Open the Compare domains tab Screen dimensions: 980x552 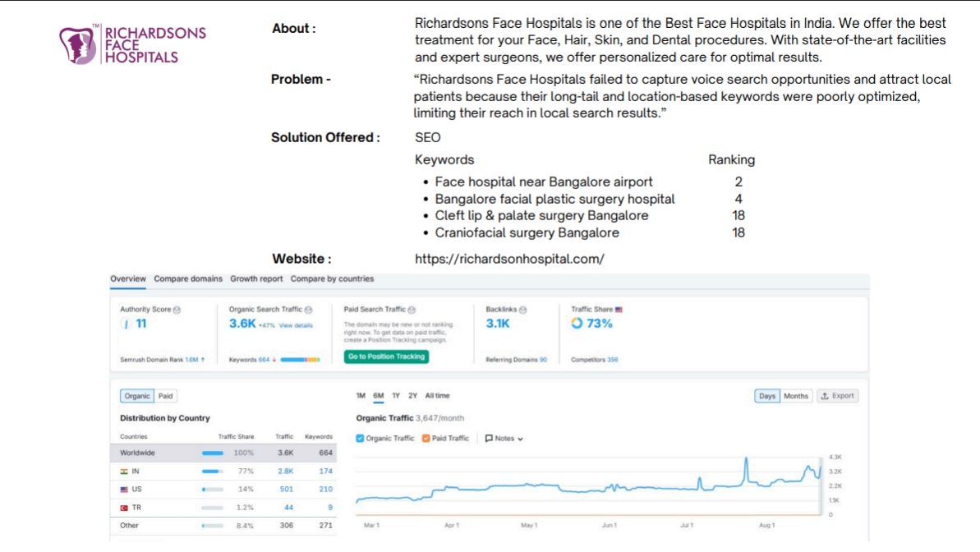pyautogui.click(x=188, y=278)
